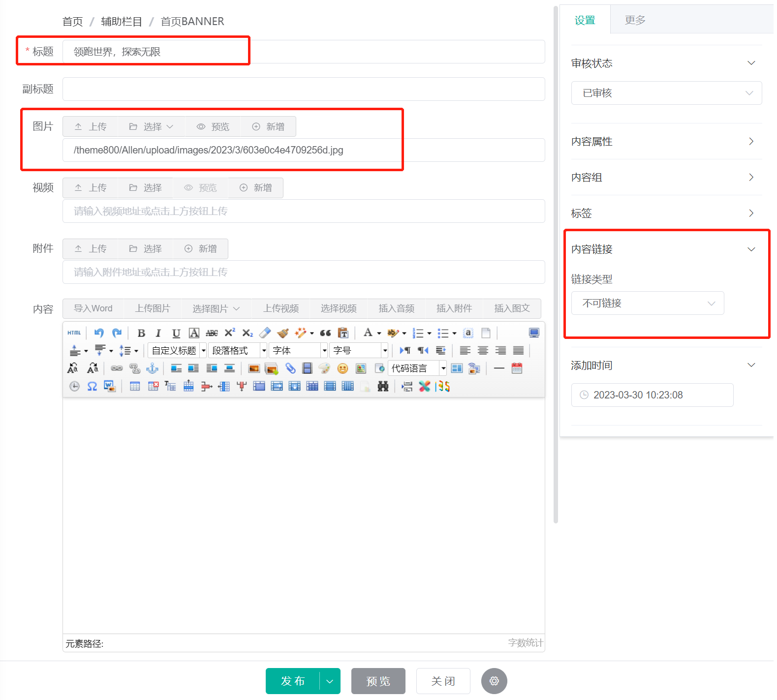777x700 pixels.
Task: Click 上传 in the 图片 row
Action: (91, 126)
